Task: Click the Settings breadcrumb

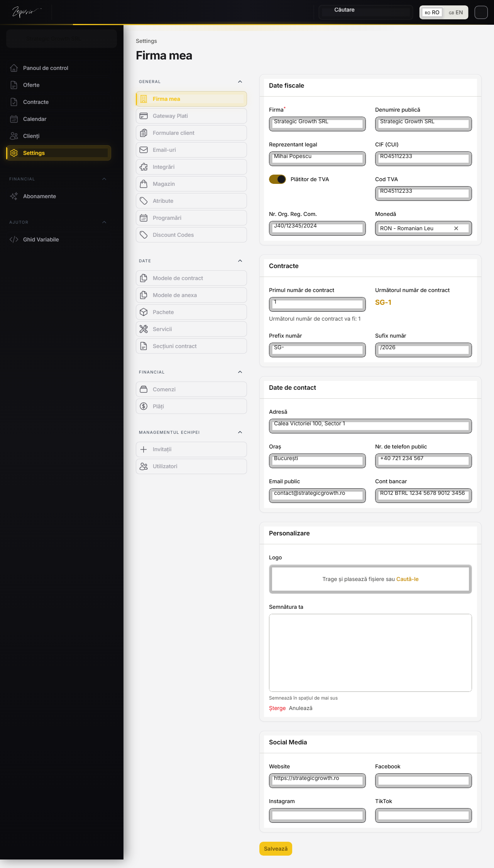Action: [x=146, y=41]
